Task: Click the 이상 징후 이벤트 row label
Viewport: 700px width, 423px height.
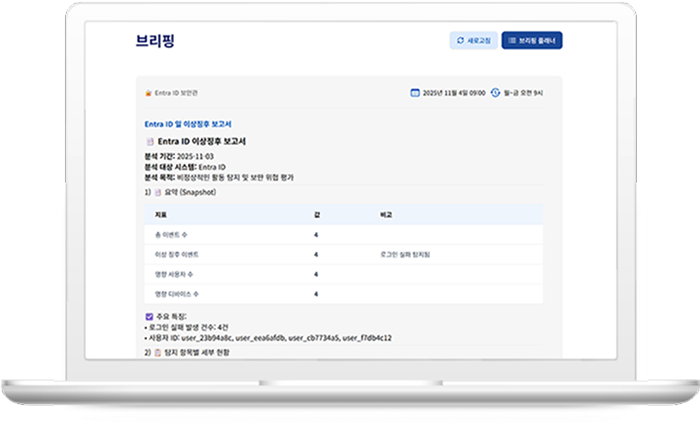Action: (177, 254)
